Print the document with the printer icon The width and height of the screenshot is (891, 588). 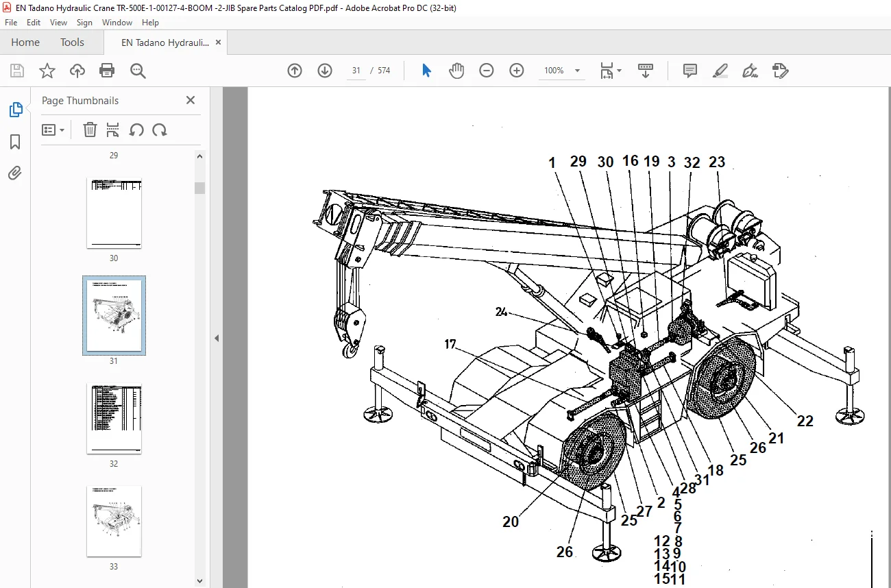[107, 71]
